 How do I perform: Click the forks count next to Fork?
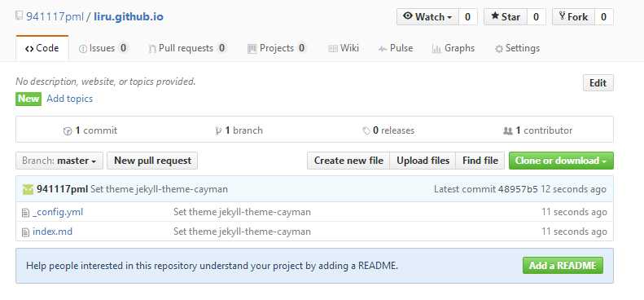pyautogui.click(x=604, y=17)
